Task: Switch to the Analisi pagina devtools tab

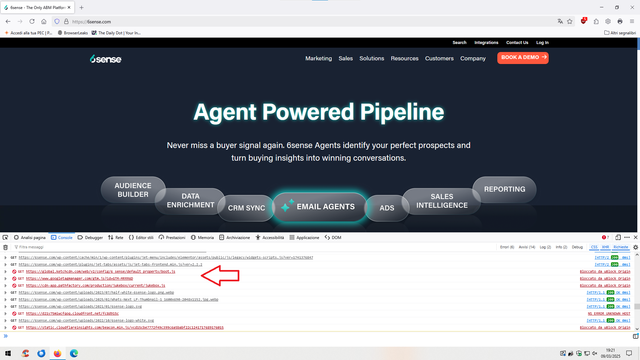Action: 30,237
